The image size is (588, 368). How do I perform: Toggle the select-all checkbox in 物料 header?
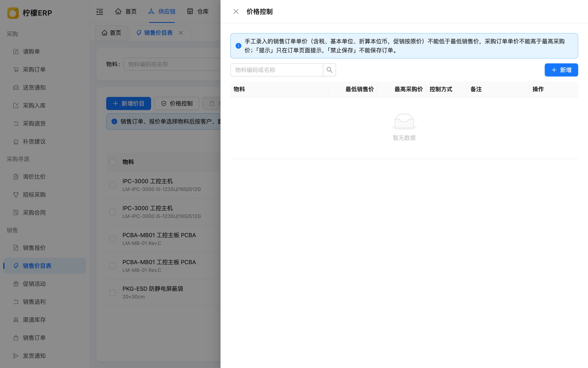click(x=113, y=162)
